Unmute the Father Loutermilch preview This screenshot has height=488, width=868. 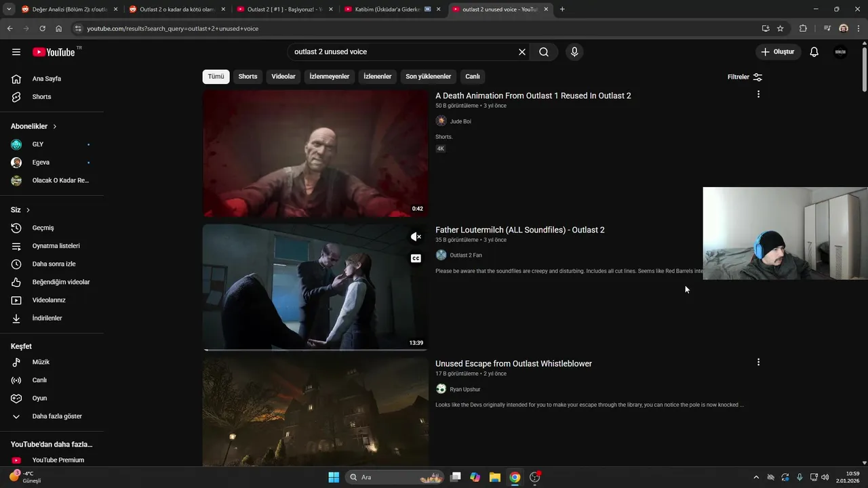click(416, 237)
